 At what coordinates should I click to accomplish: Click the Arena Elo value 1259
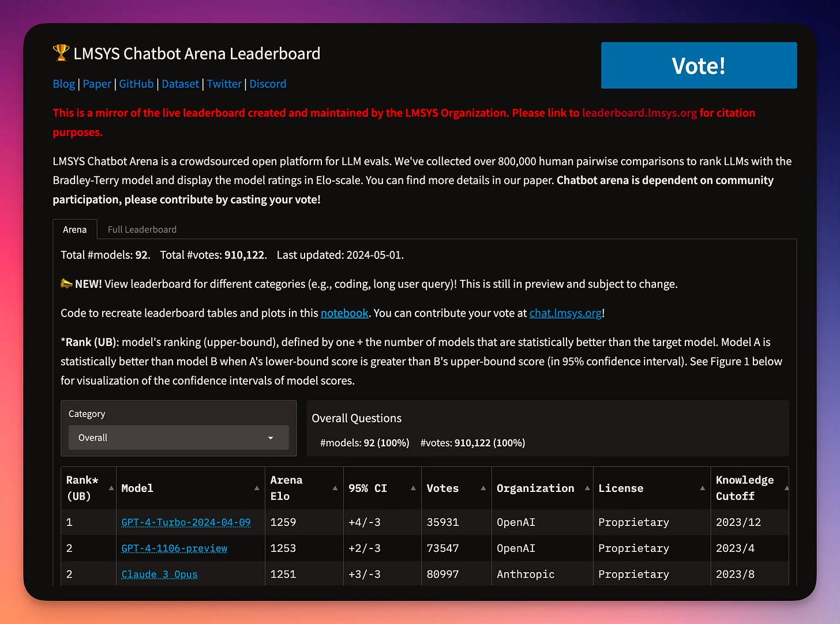283,522
